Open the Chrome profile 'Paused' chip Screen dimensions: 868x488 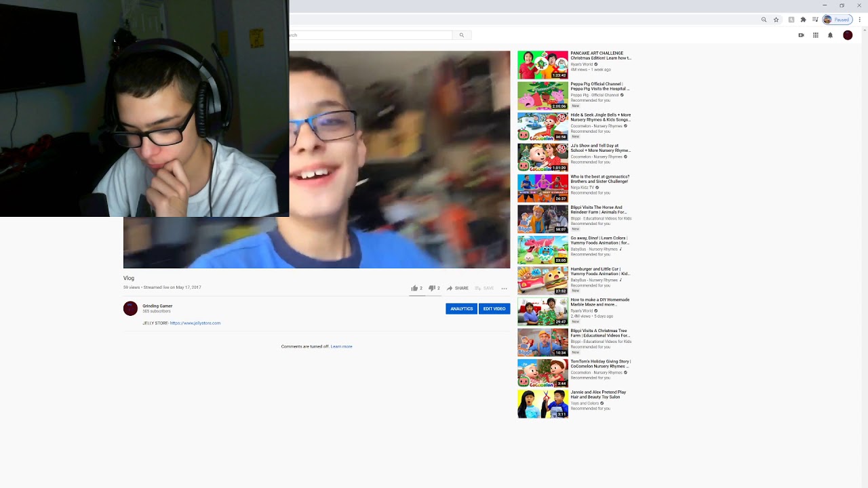click(837, 20)
